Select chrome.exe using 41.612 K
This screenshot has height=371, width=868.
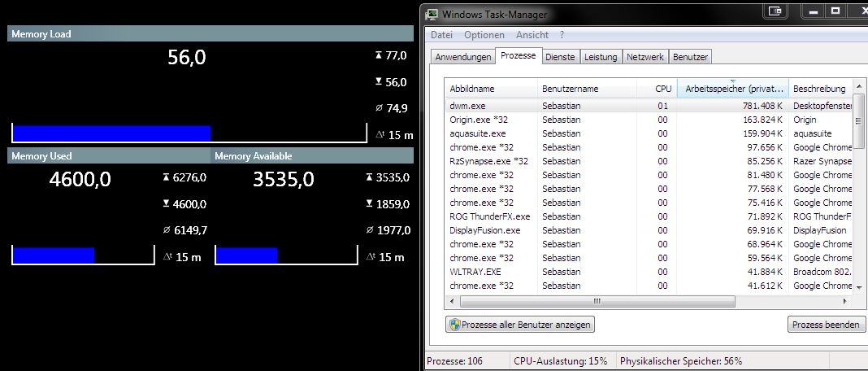point(649,286)
